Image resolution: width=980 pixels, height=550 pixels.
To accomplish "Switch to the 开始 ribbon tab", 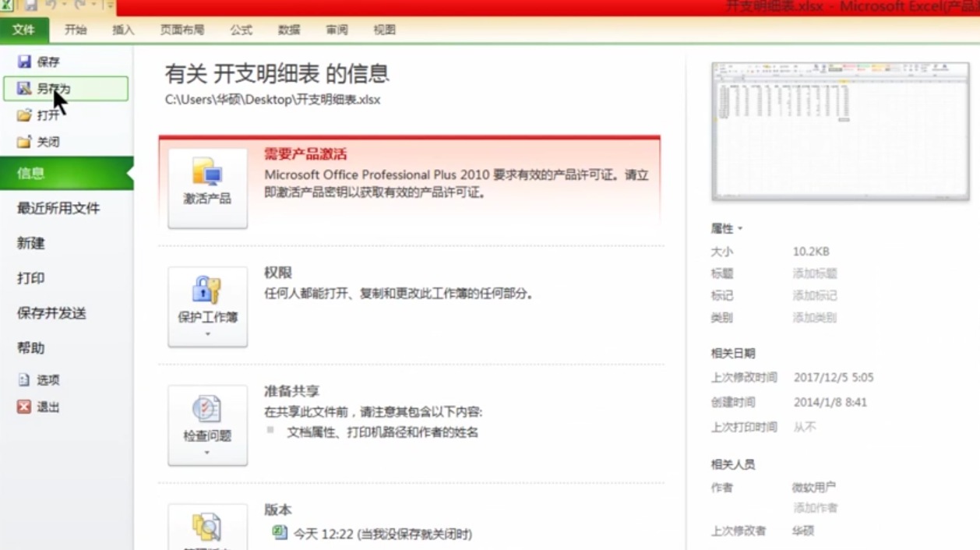I will [x=76, y=30].
